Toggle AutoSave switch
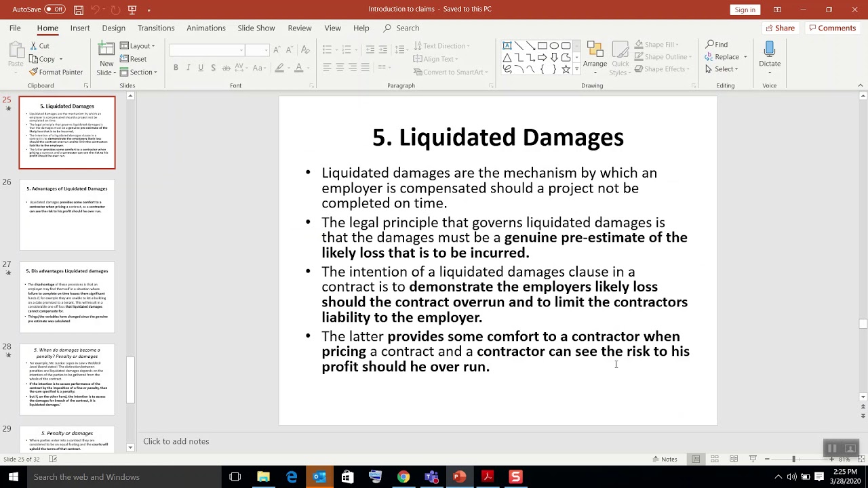 [x=55, y=9]
